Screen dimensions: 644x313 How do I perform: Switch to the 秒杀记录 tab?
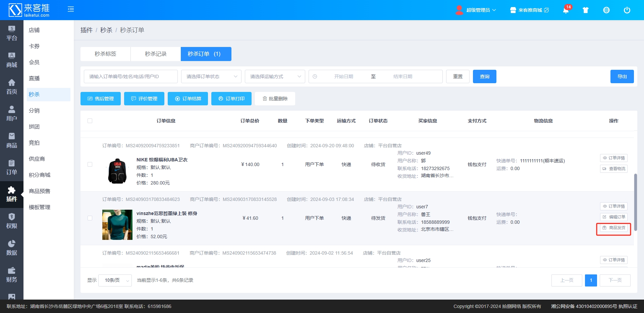point(156,54)
